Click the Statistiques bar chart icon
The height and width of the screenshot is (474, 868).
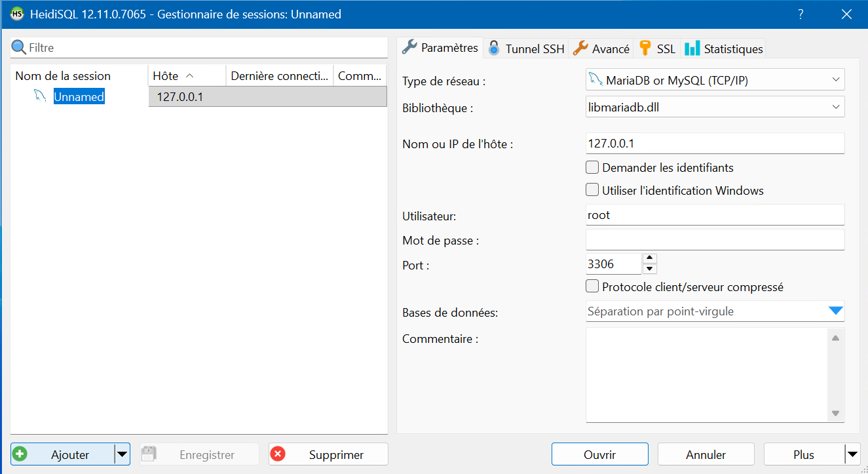coord(692,49)
